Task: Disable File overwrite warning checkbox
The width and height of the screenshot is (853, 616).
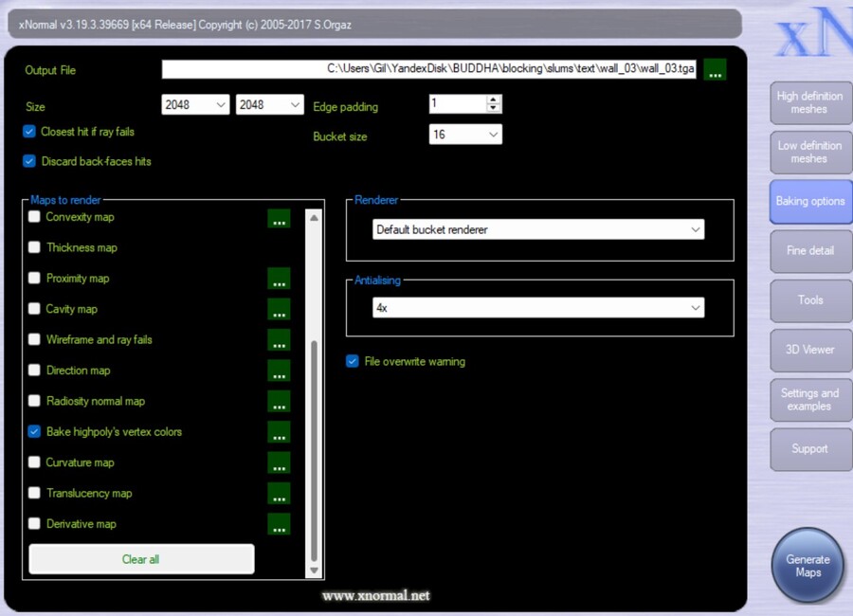Action: (x=353, y=361)
